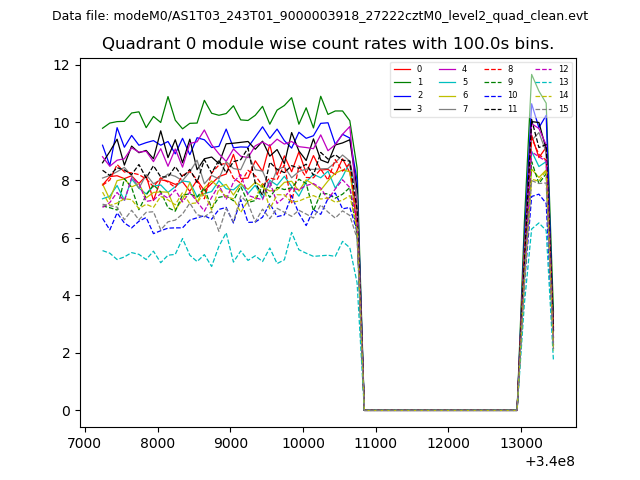Select the gray solid legend entry 7
The width and height of the screenshot is (640, 480).
click(x=448, y=108)
